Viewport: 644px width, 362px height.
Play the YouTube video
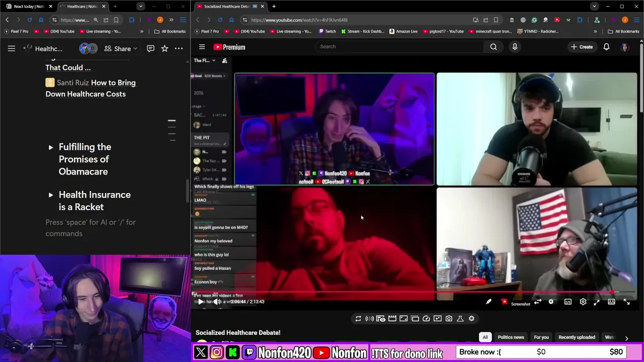point(201,302)
